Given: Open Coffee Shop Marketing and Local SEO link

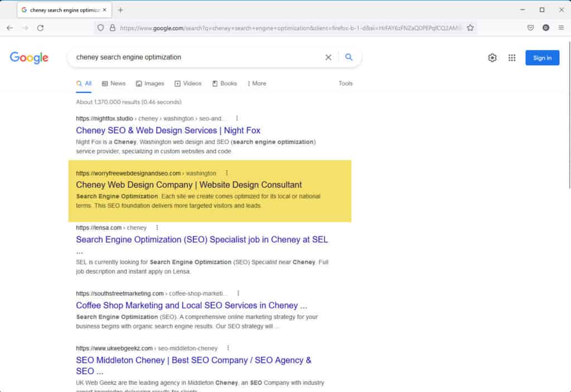Looking at the screenshot, I should click(x=191, y=306).
